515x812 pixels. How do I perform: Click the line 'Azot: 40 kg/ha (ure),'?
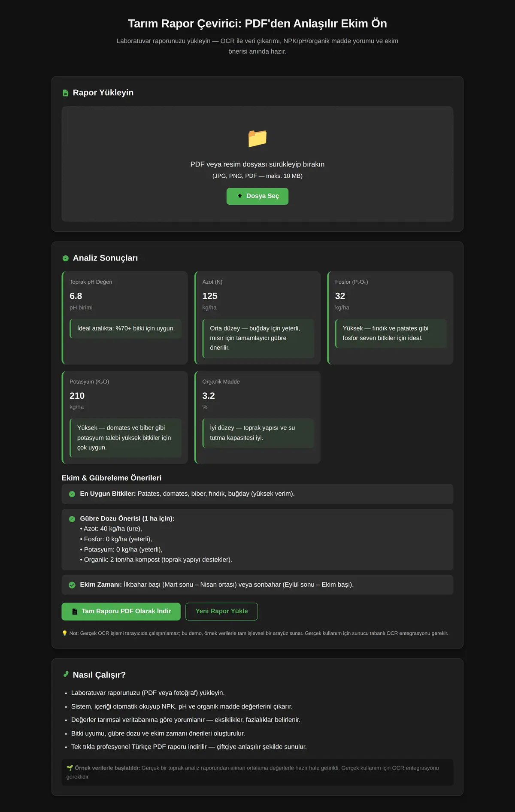[111, 529]
